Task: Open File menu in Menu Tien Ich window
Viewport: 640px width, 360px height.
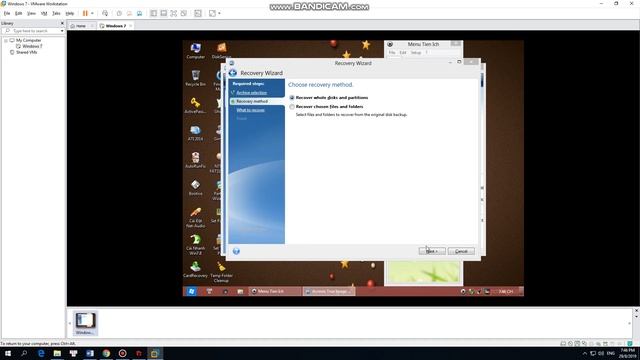Action: [392, 53]
